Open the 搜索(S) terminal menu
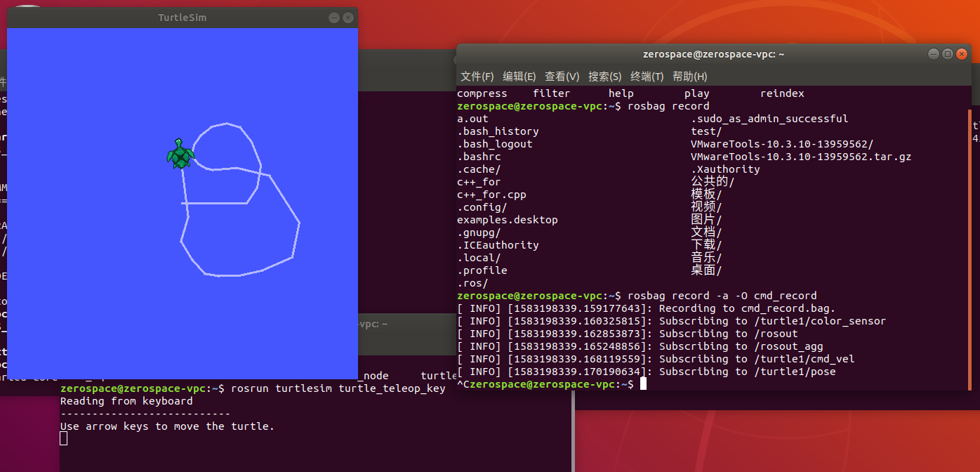This screenshot has height=472, width=980. pyautogui.click(x=605, y=76)
